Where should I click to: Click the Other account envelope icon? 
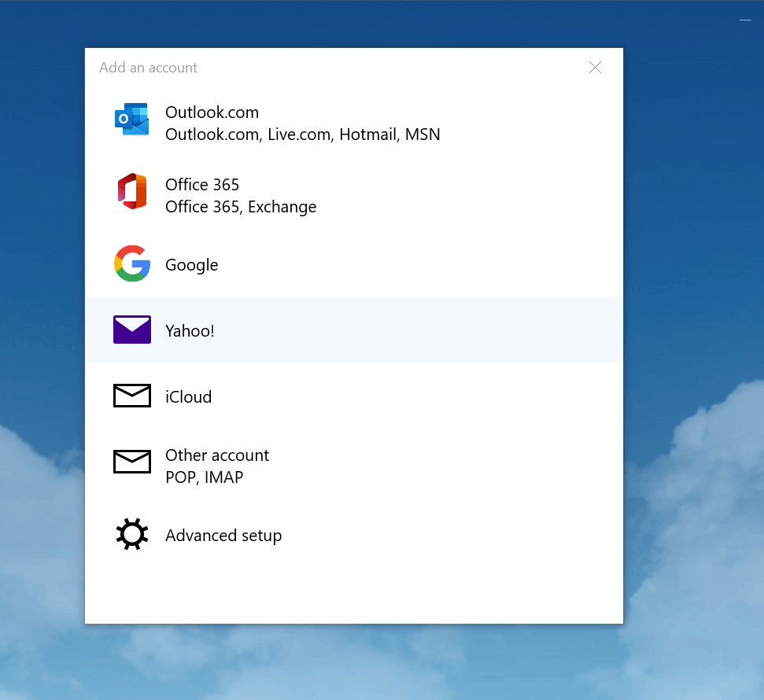132,462
